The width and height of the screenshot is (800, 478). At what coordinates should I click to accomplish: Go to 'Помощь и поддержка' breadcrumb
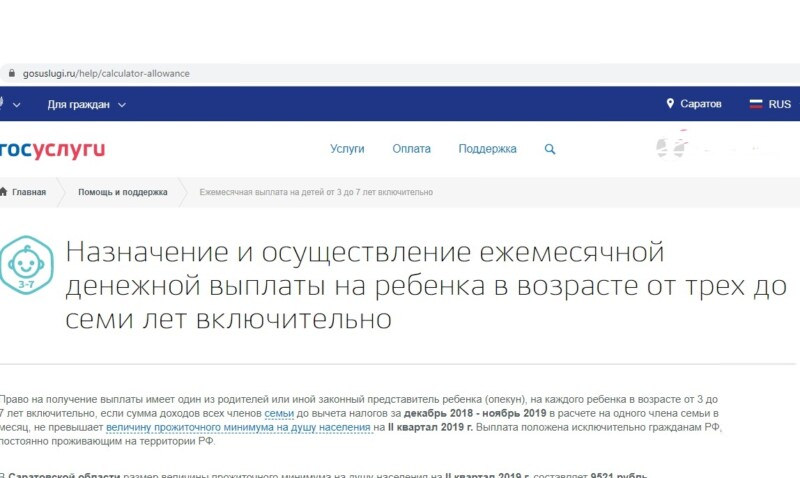[x=122, y=192]
